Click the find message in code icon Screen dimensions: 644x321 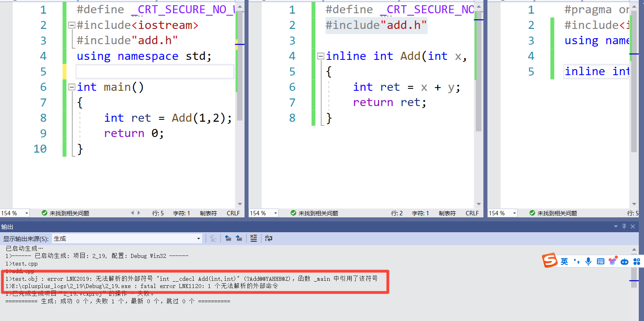click(213, 238)
